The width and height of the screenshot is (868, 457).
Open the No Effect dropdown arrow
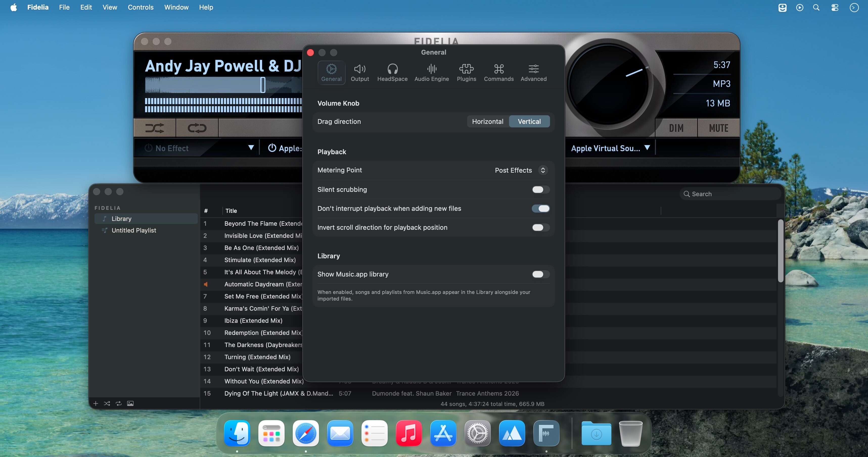251,148
